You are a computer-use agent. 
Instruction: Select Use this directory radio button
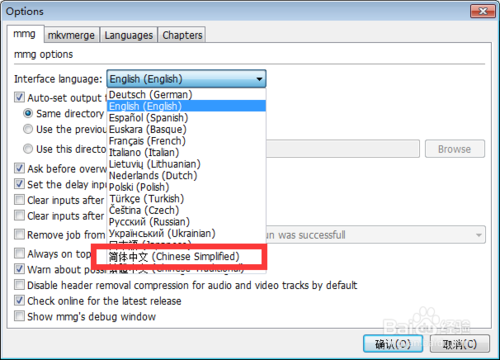click(28, 149)
